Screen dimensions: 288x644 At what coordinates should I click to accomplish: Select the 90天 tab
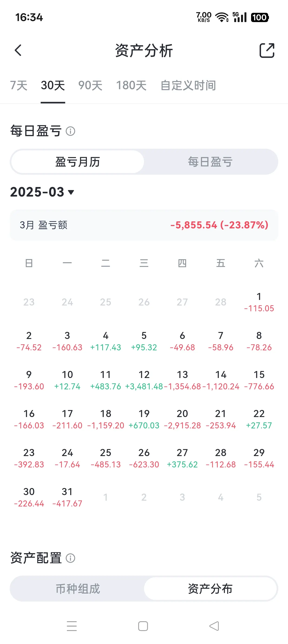coord(90,85)
